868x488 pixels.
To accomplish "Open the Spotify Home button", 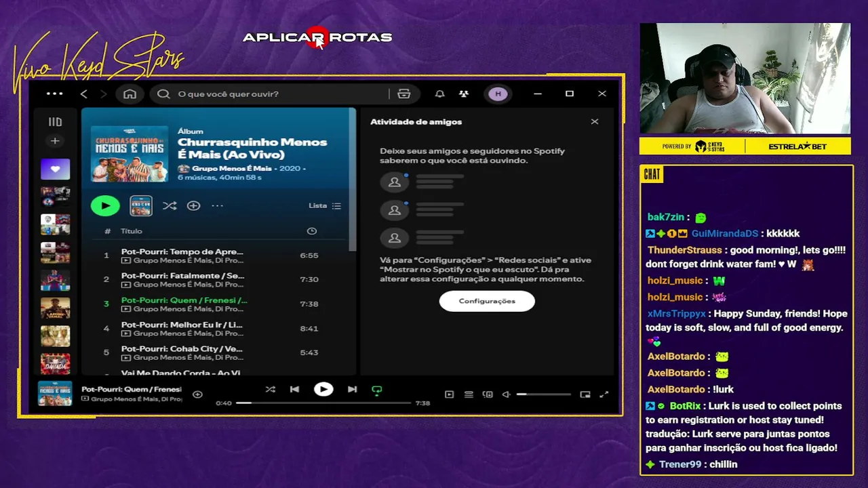I will pos(130,94).
